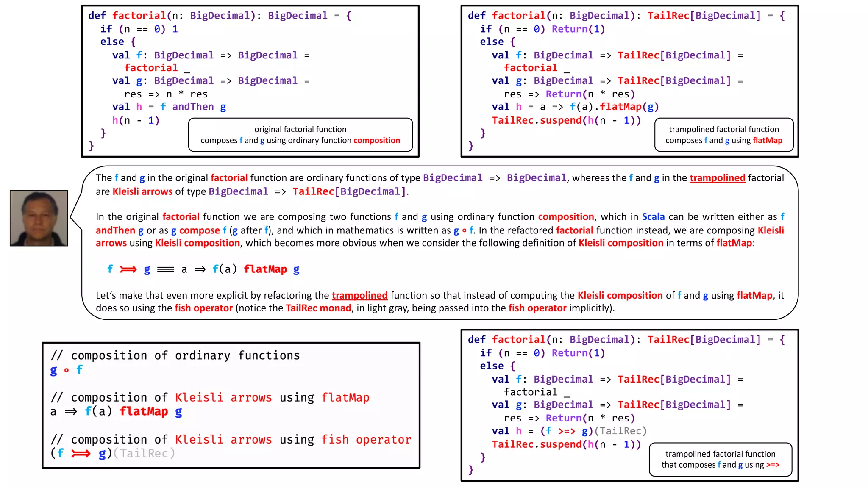Click 'andThen' in the top-left code block
The height and width of the screenshot is (488, 868).
(193, 107)
